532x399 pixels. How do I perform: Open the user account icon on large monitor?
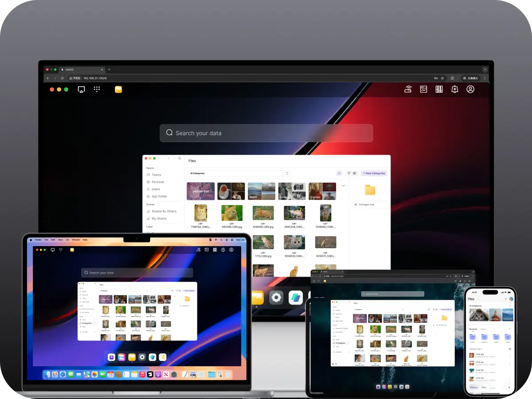470,89
